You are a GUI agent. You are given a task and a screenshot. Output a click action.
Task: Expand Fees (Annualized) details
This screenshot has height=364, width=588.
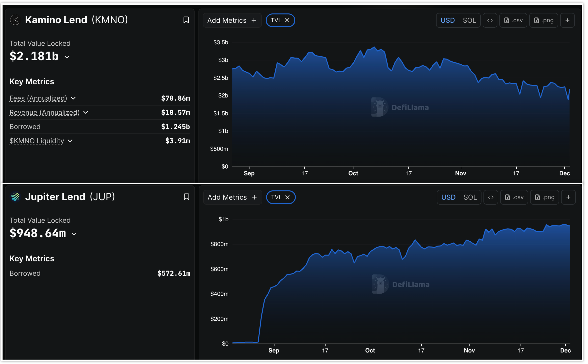pyautogui.click(x=73, y=98)
